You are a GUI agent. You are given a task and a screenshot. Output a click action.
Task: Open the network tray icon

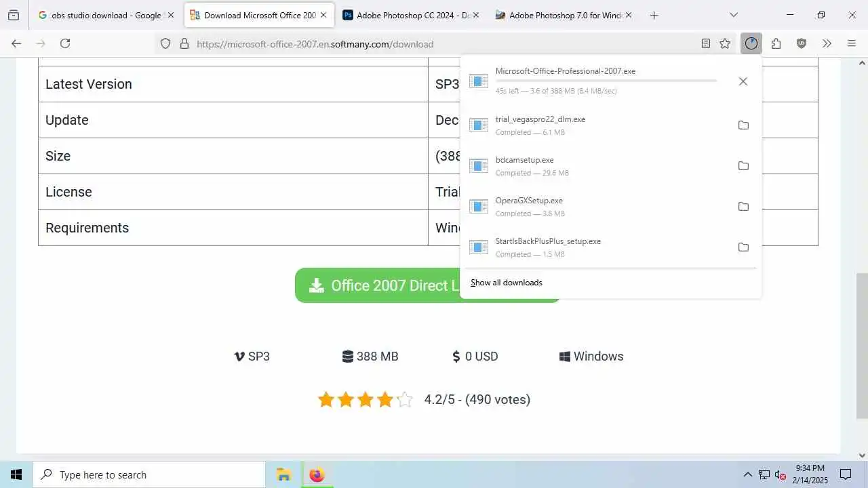tap(764, 474)
